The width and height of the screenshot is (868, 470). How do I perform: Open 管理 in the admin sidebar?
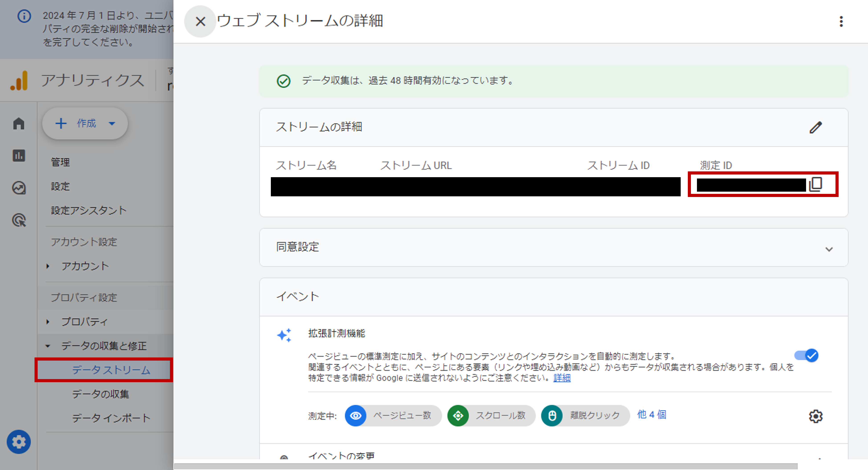(x=60, y=162)
